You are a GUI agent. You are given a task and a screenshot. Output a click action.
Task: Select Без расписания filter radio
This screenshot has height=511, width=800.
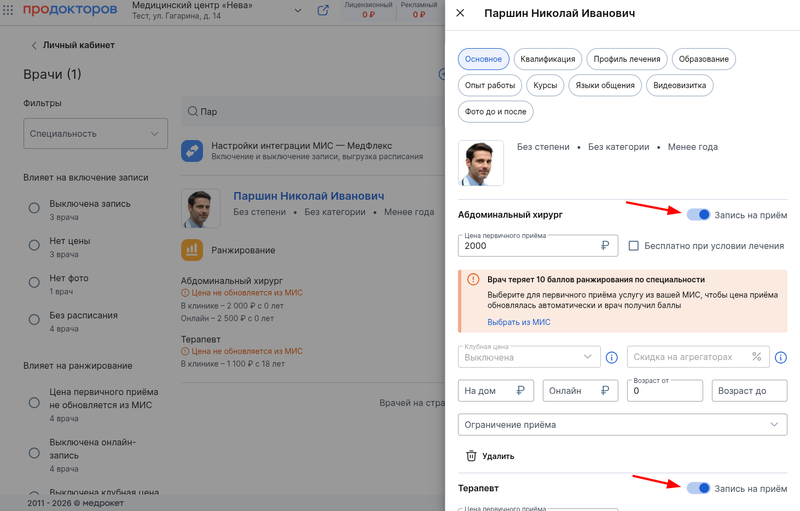point(34,320)
